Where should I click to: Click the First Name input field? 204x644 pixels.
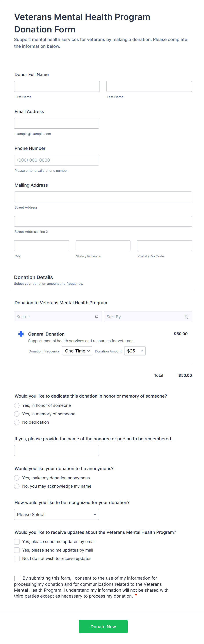[x=57, y=87]
